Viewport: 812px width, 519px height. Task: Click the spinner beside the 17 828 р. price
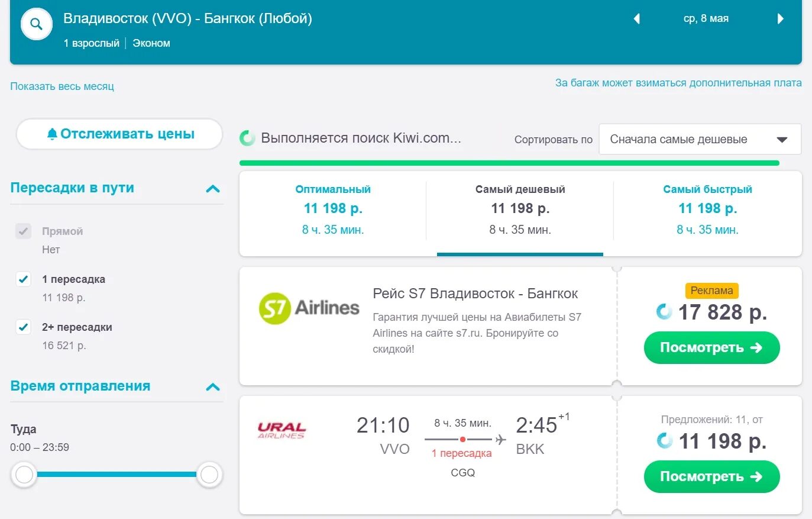tap(664, 312)
